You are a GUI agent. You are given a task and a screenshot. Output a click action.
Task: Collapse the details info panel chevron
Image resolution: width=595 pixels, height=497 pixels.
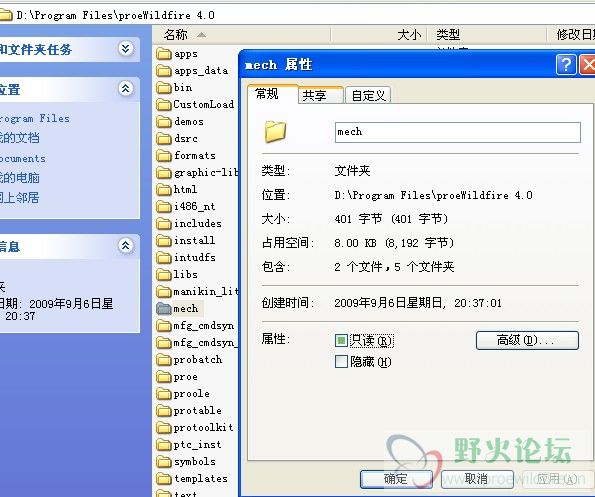(126, 246)
